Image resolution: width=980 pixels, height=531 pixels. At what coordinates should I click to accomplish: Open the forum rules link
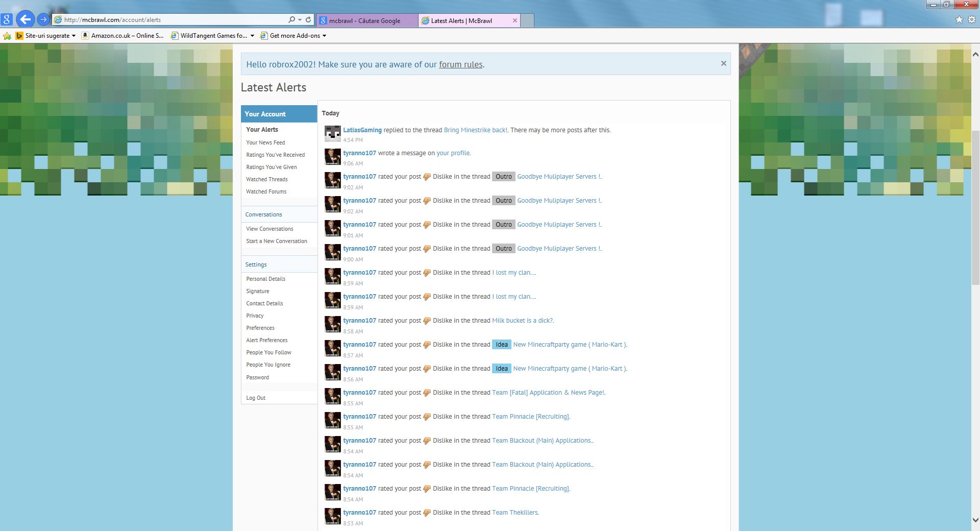click(x=460, y=64)
